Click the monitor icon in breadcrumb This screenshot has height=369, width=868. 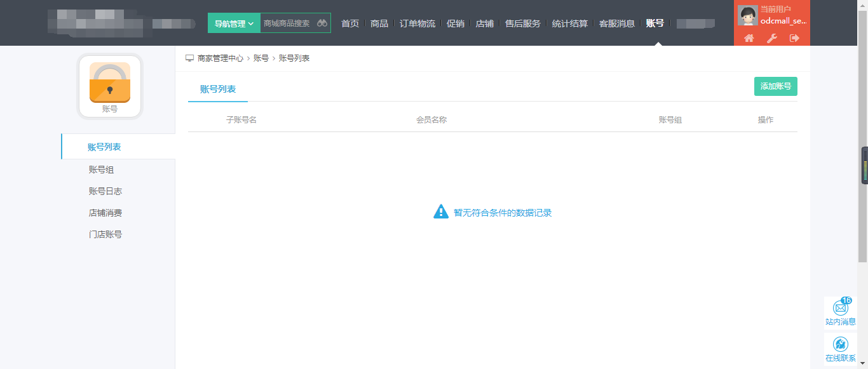click(189, 58)
